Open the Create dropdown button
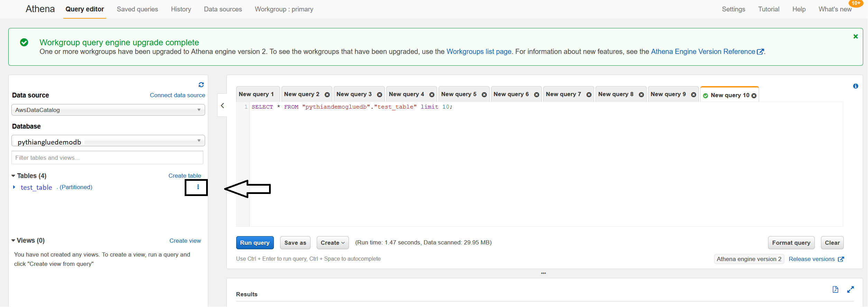Viewport: 868px width, 307px height. 332,243
